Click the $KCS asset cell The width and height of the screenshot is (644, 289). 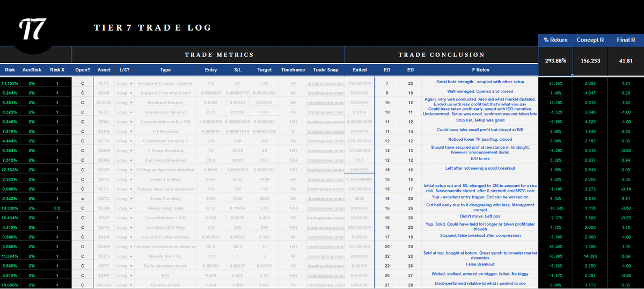click(x=104, y=257)
